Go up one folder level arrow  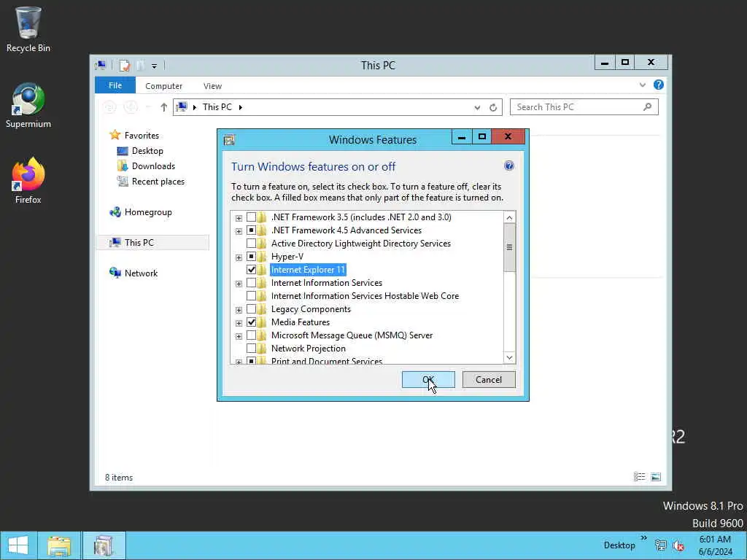pos(164,107)
